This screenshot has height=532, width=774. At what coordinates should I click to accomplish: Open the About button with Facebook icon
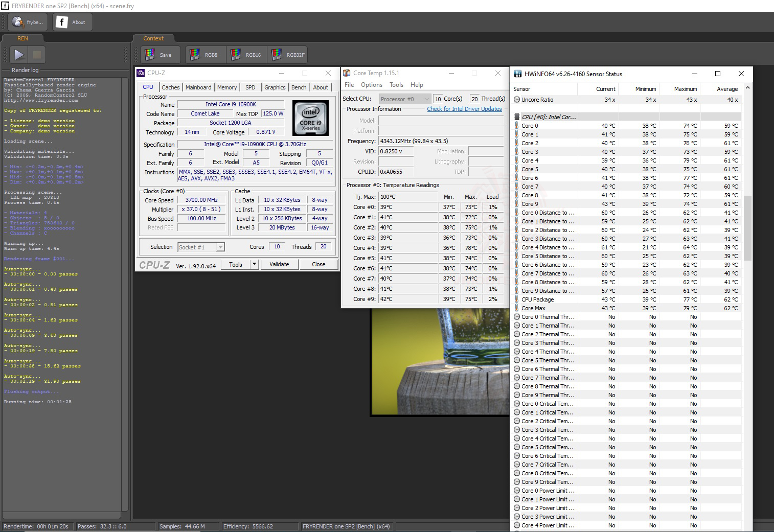point(72,22)
